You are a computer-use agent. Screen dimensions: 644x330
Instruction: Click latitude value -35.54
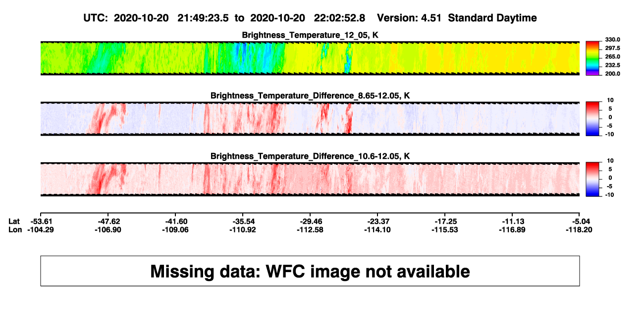pyautogui.click(x=243, y=221)
